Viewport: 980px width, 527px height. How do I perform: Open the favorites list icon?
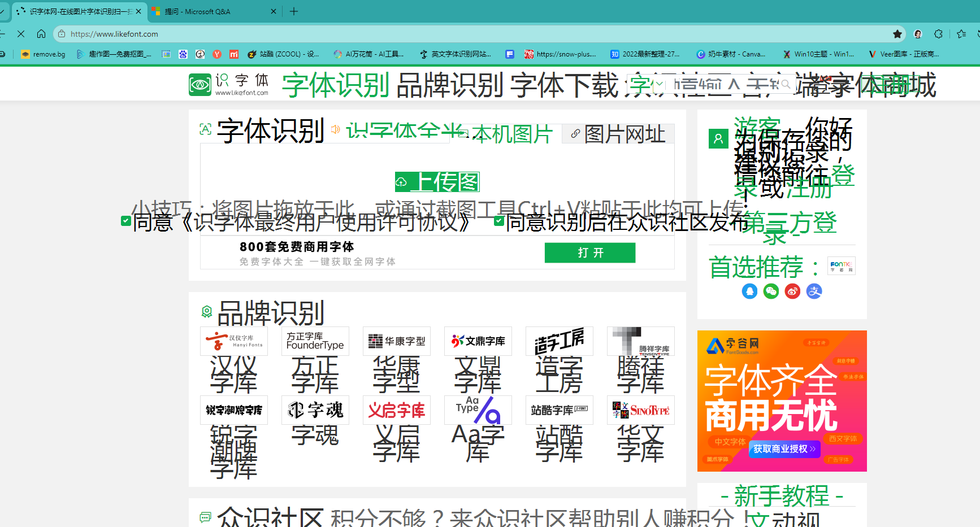[961, 34]
